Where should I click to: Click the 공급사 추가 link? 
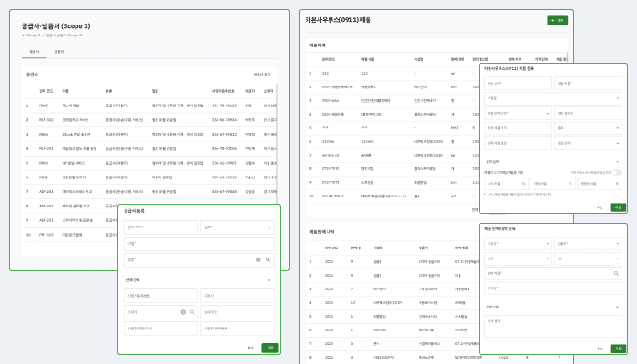click(x=261, y=74)
